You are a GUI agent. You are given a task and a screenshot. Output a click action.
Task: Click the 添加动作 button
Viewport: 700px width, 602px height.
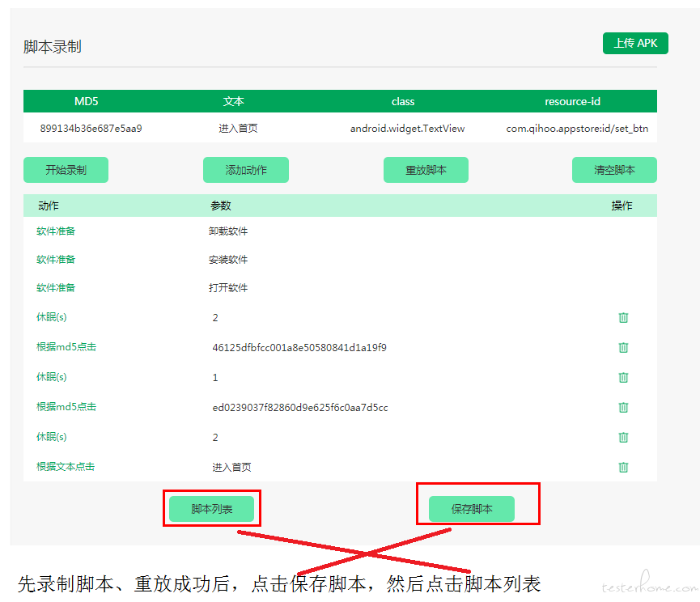pyautogui.click(x=245, y=170)
